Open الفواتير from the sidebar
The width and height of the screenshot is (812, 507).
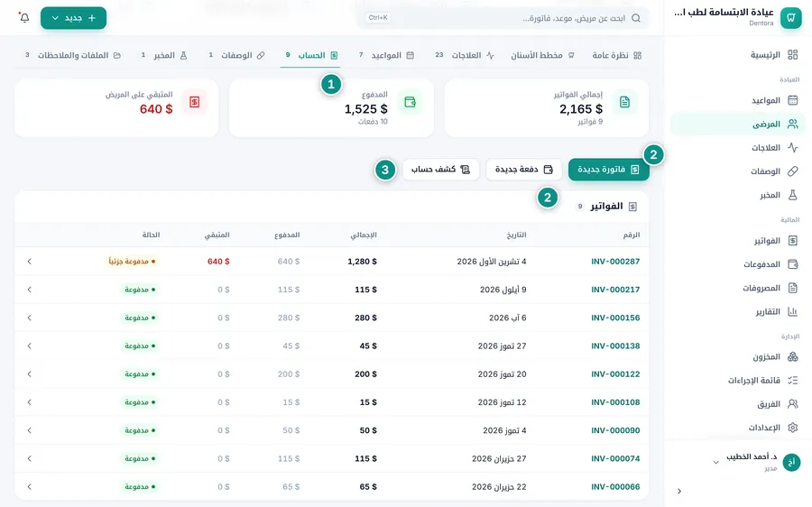[x=738, y=240]
